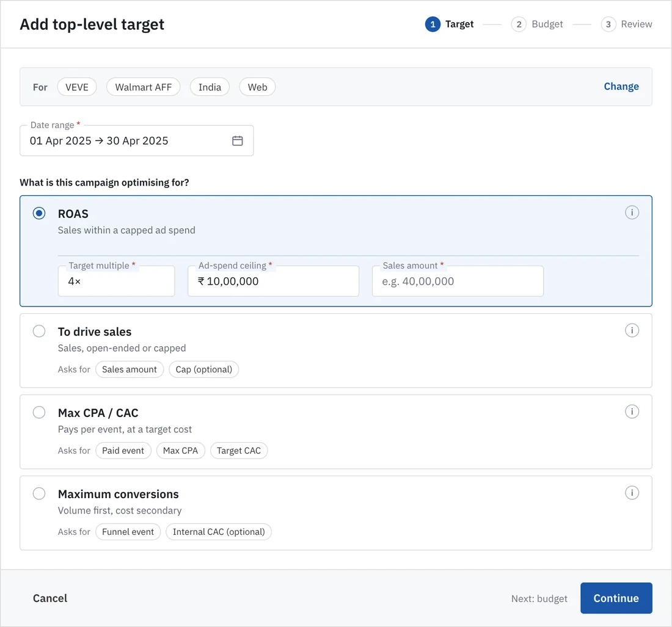
Task: Click the Paid event tag
Action: [x=123, y=451]
